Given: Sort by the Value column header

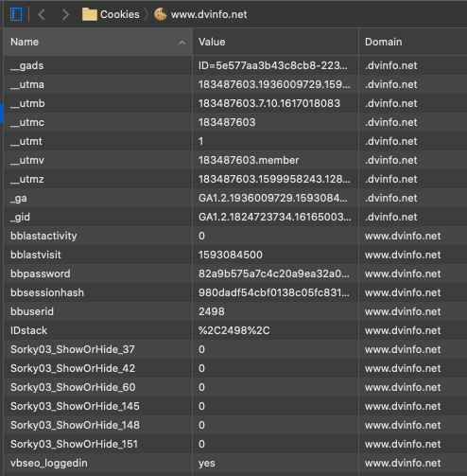Looking at the screenshot, I should coord(275,42).
